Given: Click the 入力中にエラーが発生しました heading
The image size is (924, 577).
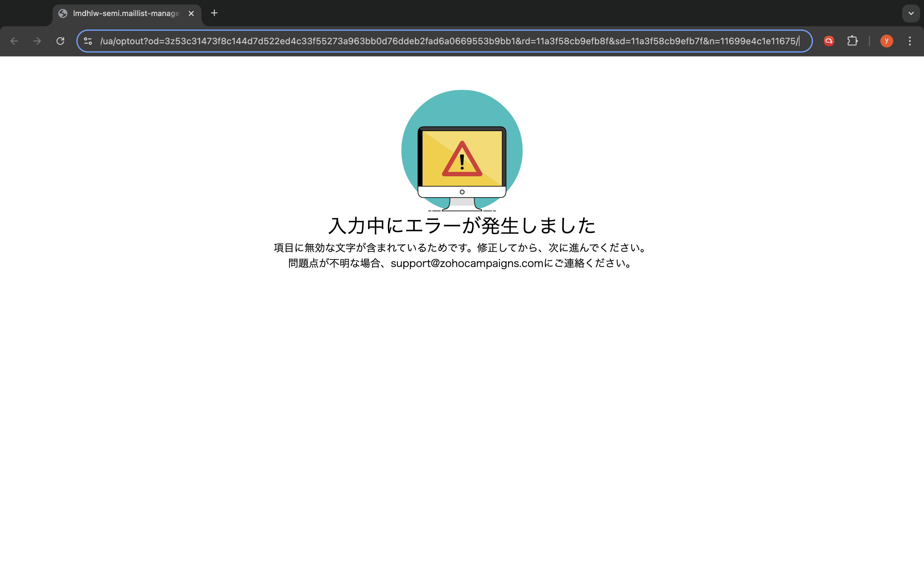Looking at the screenshot, I should 462,226.
